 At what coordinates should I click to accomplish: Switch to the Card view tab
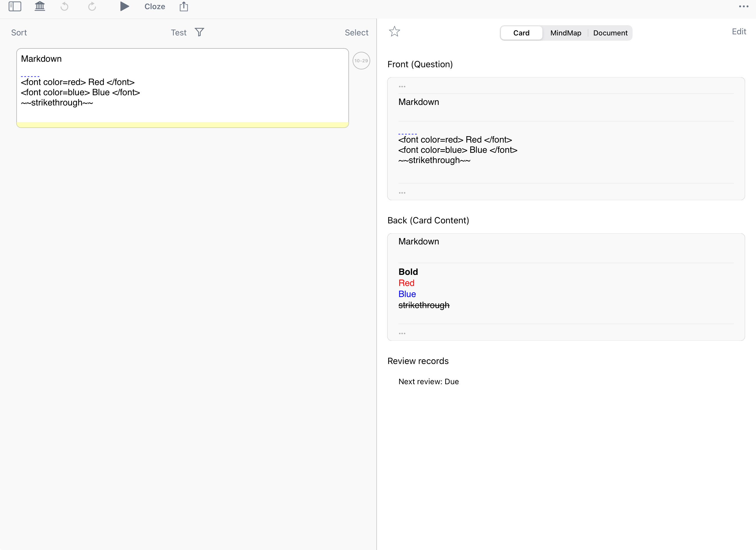[x=521, y=33]
